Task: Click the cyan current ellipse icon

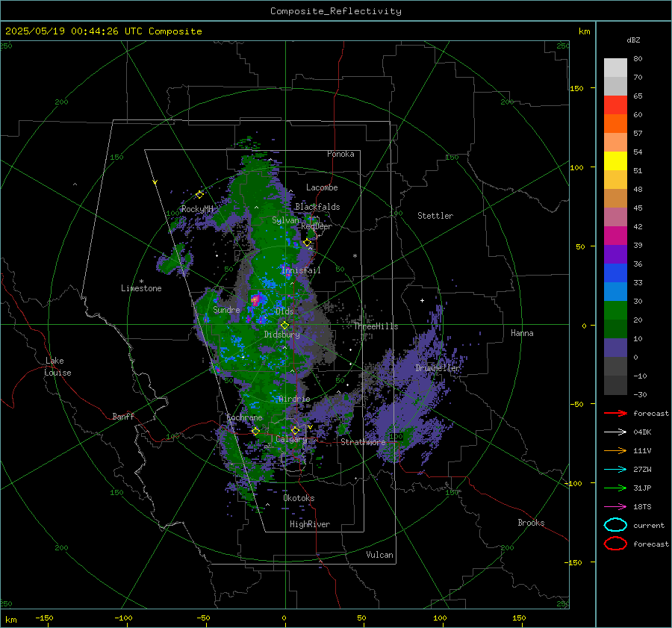Action: tap(615, 525)
